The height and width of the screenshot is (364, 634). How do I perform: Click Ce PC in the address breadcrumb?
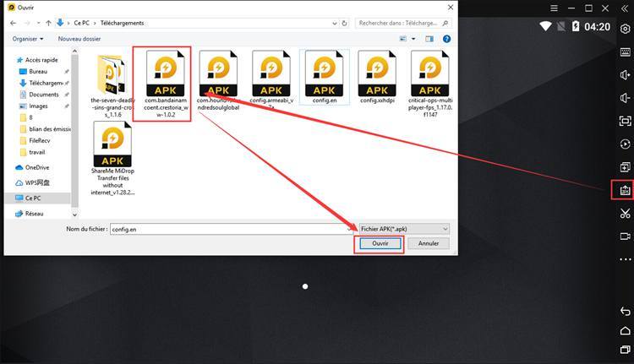point(82,23)
